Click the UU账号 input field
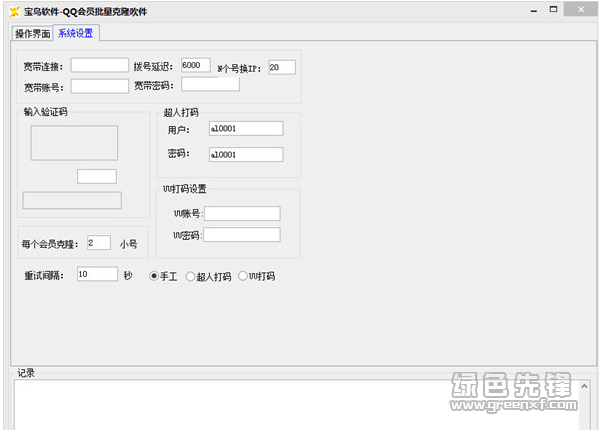Screen dimensions: 599x430 click(243, 213)
